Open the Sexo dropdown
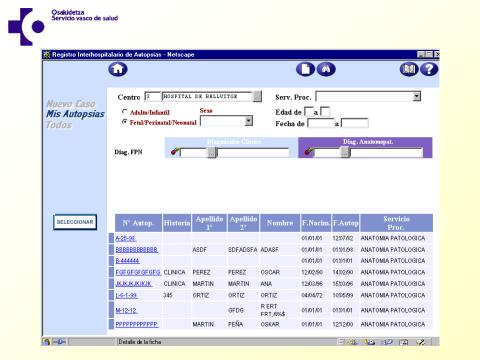 pos(248,121)
